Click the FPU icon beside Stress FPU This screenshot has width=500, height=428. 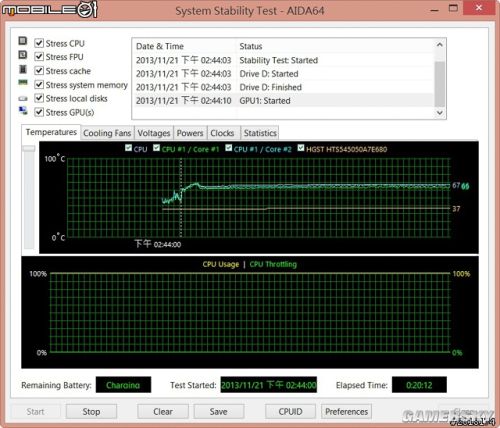(23, 55)
